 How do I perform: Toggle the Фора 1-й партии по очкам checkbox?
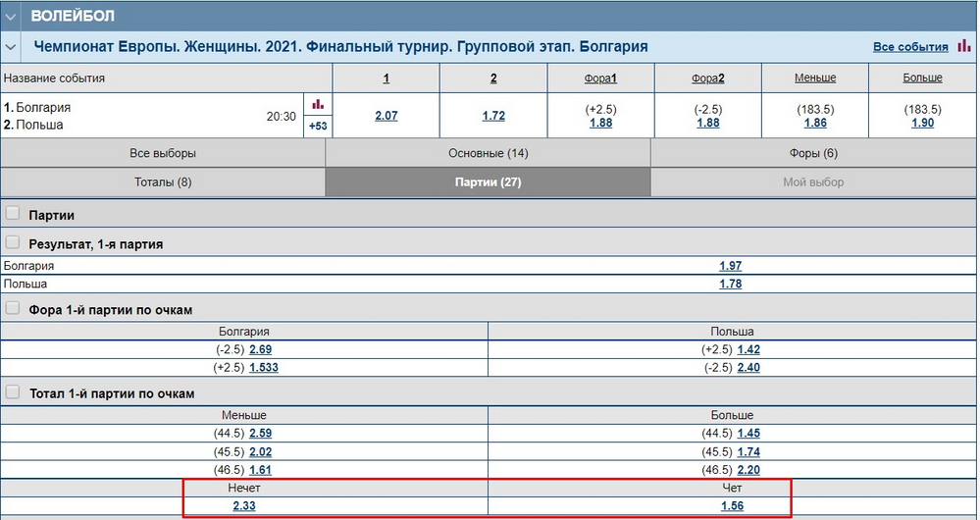[14, 309]
